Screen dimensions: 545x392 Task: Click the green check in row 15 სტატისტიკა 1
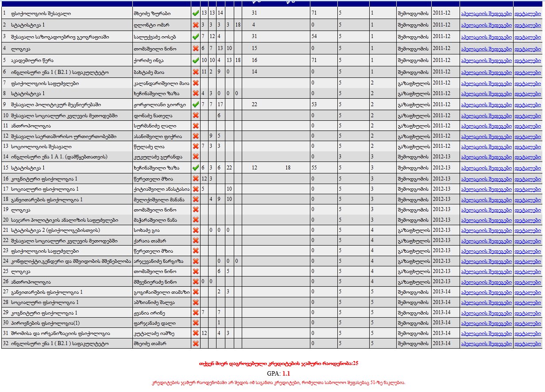coord(195,168)
